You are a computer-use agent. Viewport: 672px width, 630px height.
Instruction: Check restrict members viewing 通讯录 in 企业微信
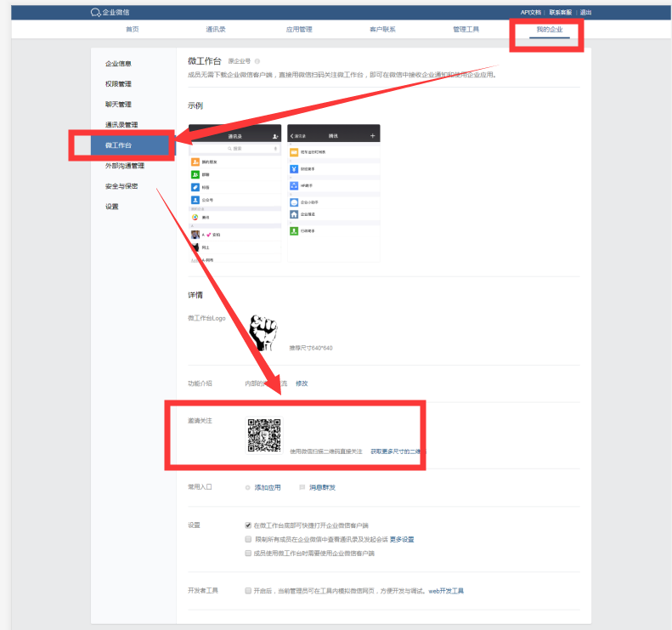[x=248, y=539]
